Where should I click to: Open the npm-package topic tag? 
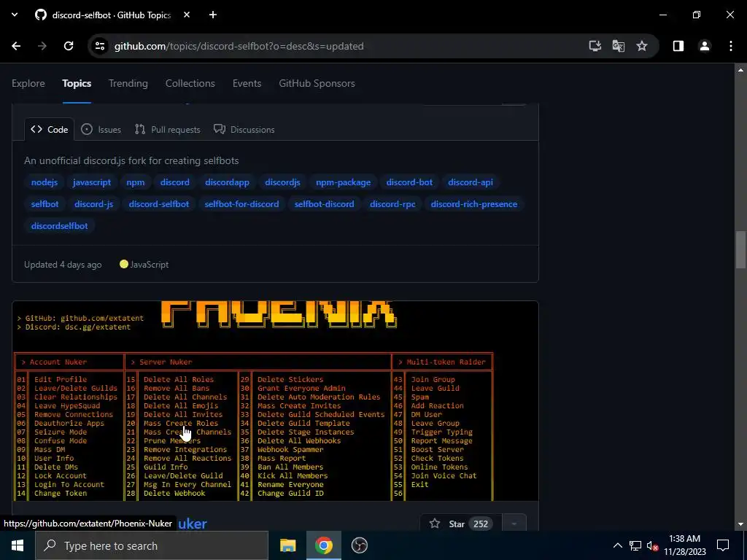(344, 182)
